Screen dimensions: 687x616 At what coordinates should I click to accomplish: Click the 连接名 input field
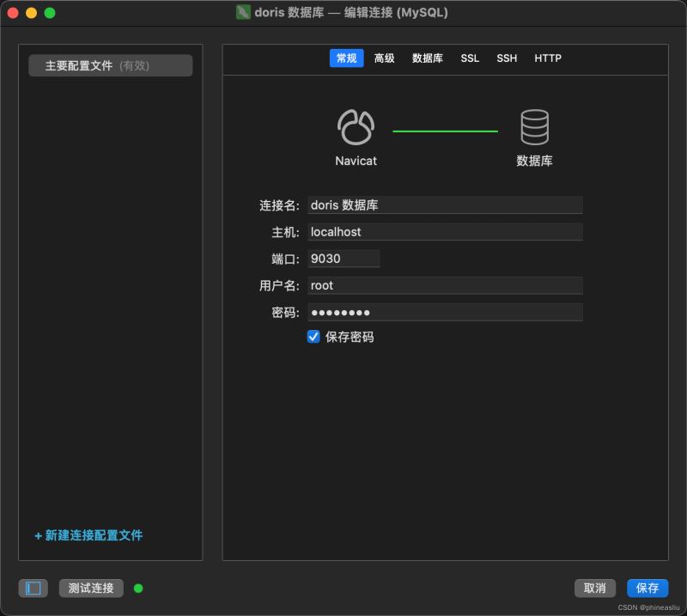(445, 204)
